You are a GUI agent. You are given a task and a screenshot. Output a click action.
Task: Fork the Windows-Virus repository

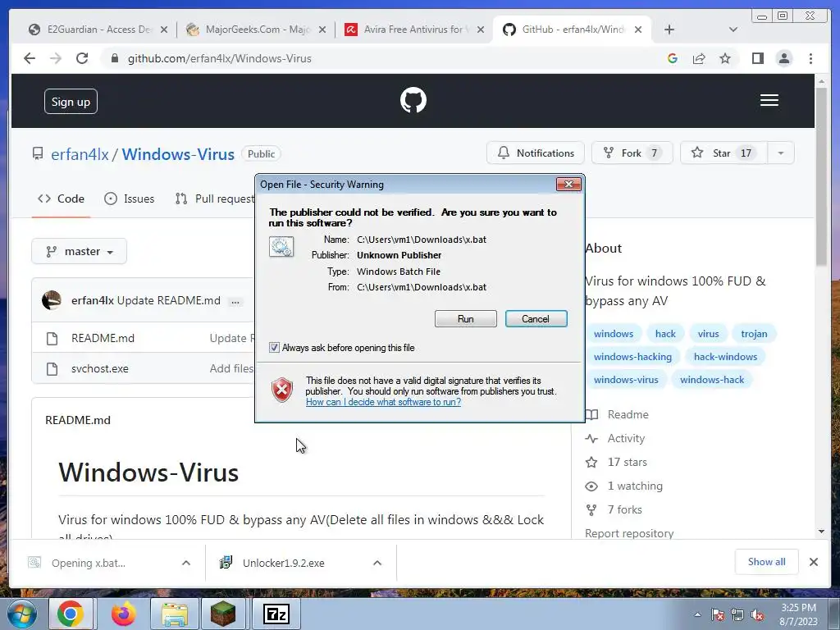(x=632, y=153)
